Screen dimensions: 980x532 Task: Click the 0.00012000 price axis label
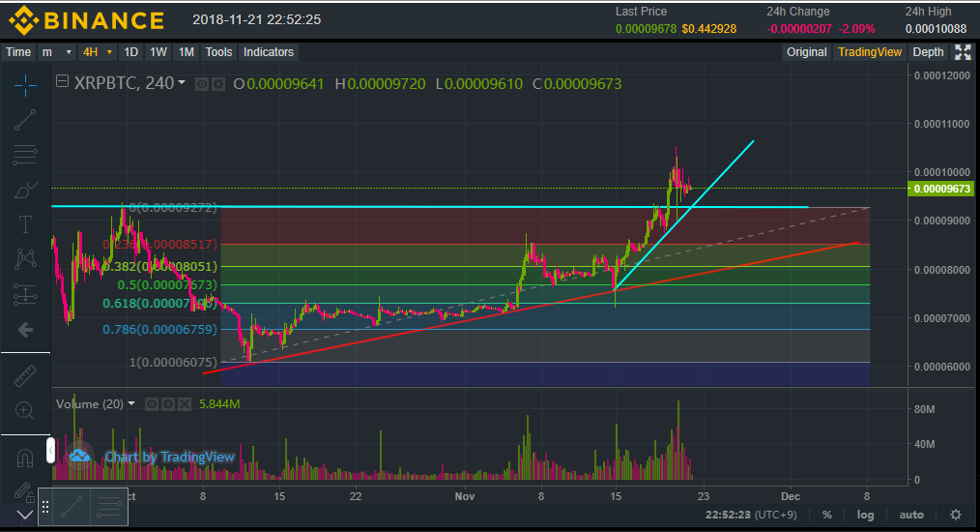[942, 75]
